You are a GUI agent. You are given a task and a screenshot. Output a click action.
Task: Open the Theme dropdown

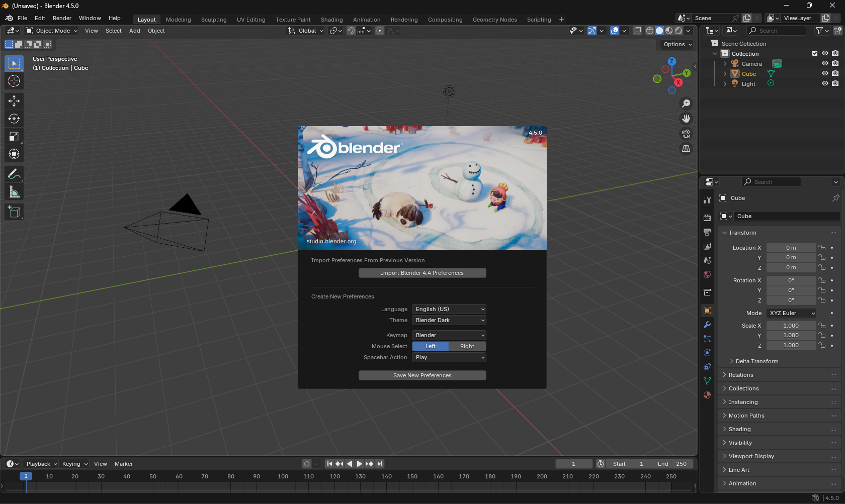(448, 320)
